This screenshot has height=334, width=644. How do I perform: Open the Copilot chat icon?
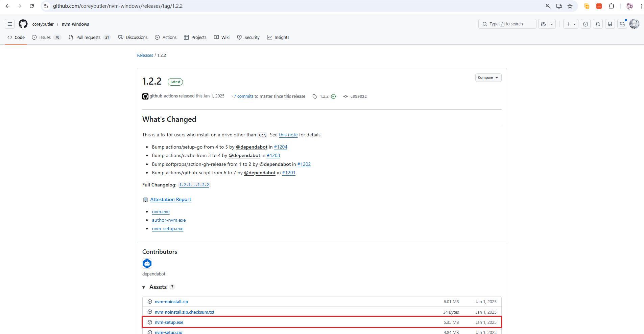coord(543,24)
